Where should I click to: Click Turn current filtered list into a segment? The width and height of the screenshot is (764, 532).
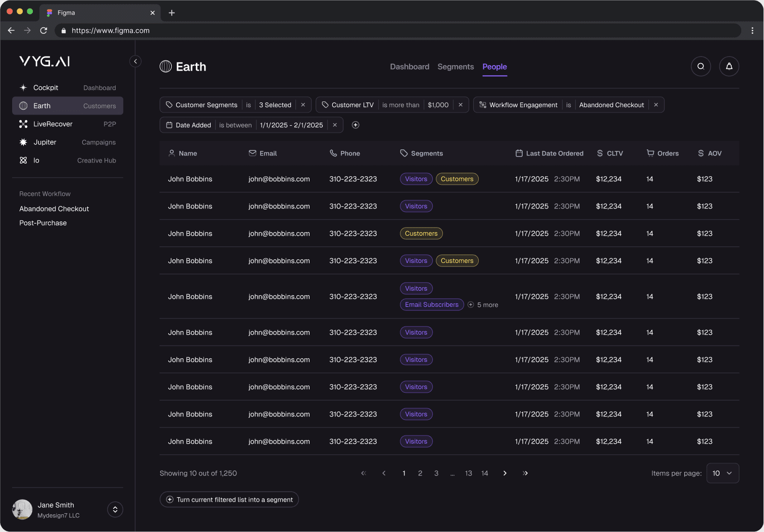pyautogui.click(x=229, y=499)
